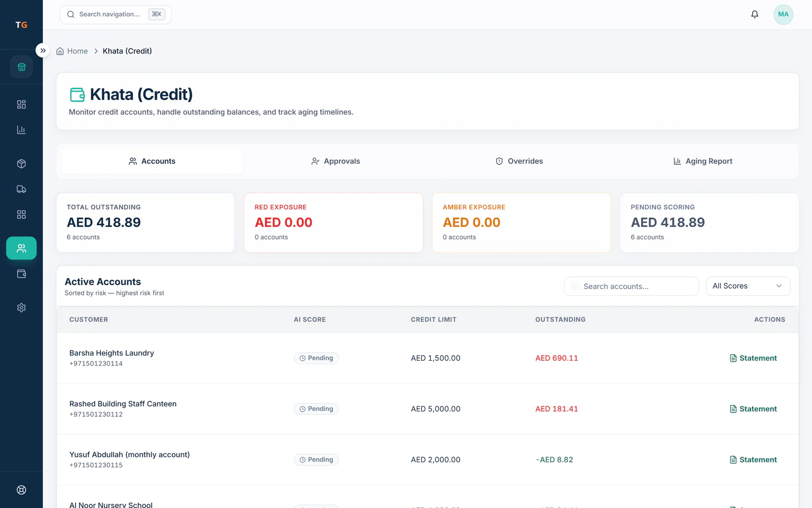This screenshot has width=812, height=508.
Task: Open the settings gear in the sidebar
Action: point(21,308)
